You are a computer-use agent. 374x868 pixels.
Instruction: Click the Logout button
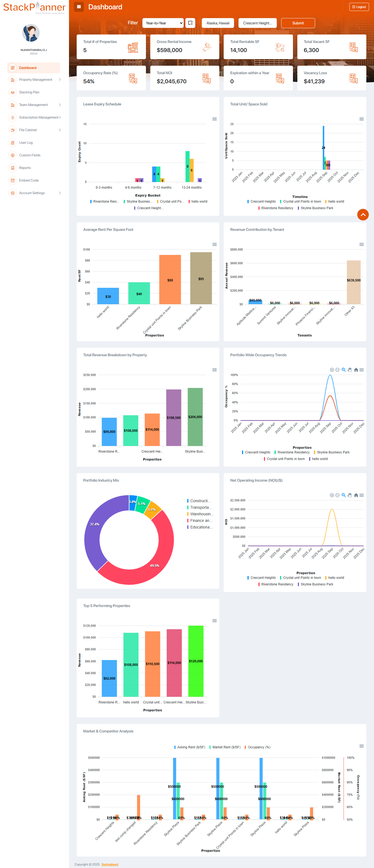pos(359,7)
